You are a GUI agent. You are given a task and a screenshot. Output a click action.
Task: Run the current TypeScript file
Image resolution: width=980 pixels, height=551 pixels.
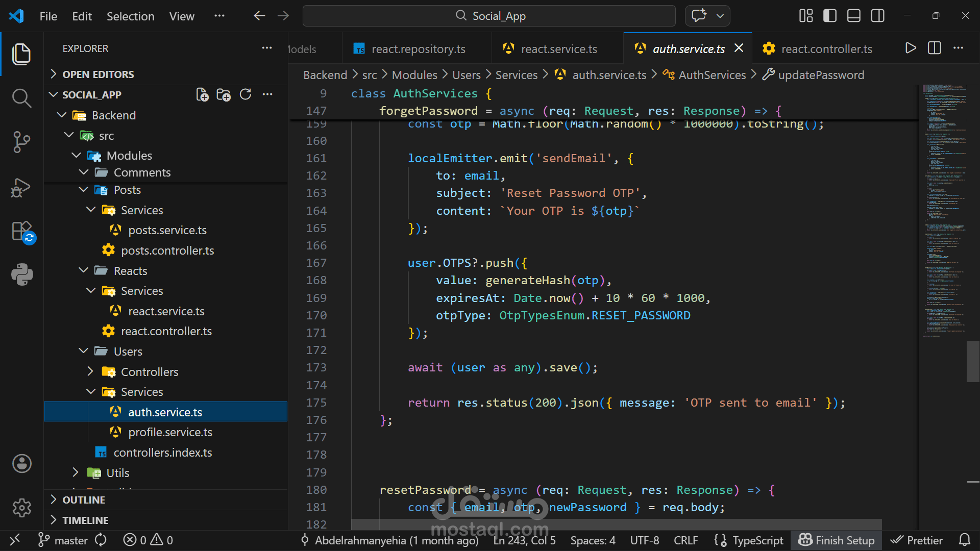coord(911,48)
